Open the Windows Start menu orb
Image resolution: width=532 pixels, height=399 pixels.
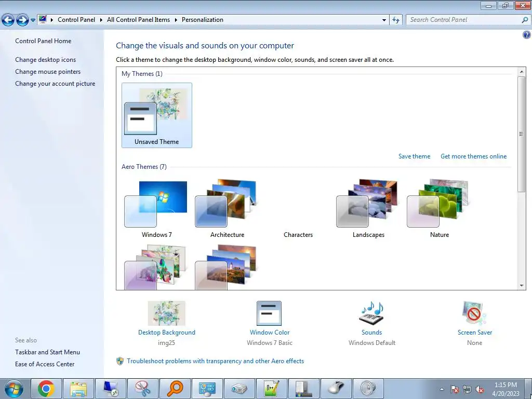pos(14,389)
